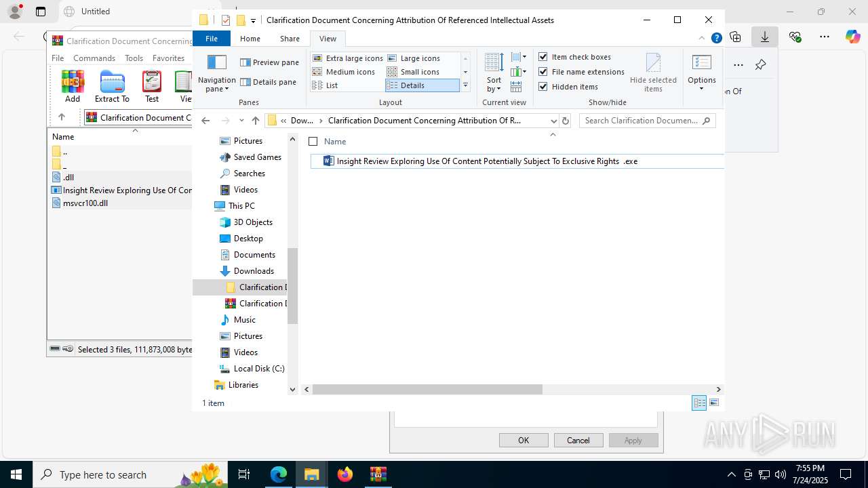Viewport: 868px width, 488px height.
Task: Switch to details view icon in status bar
Action: click(699, 403)
